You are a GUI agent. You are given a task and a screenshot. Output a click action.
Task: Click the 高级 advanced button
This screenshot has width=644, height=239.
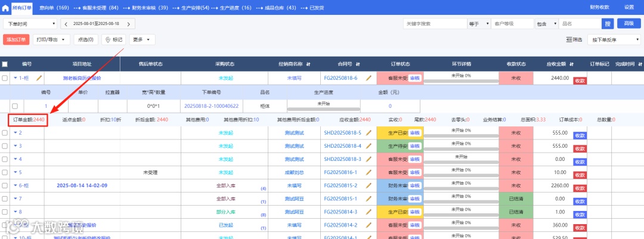[629, 23]
